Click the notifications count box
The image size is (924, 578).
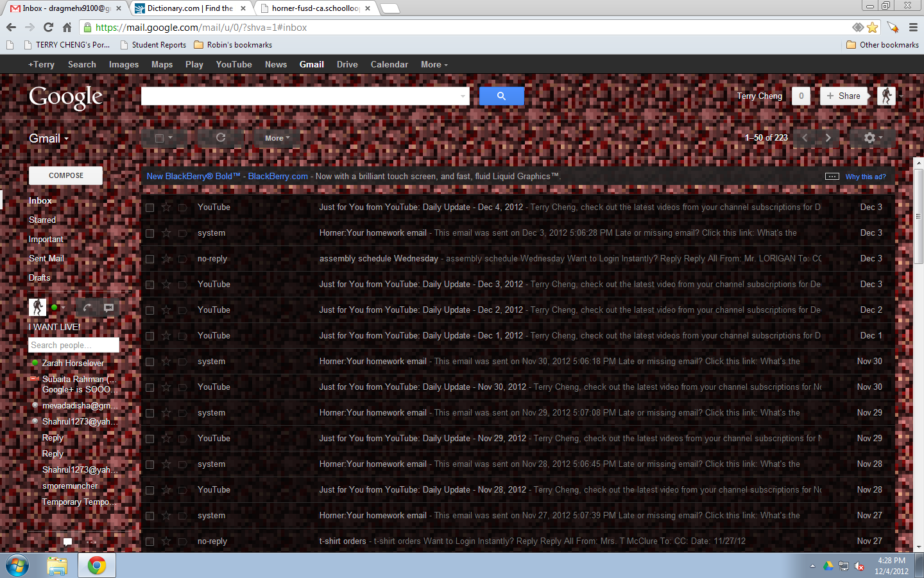click(801, 96)
